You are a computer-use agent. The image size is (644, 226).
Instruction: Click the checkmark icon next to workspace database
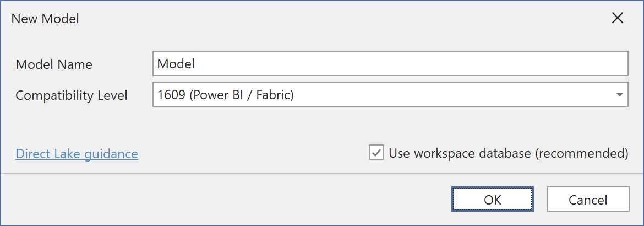pos(376,153)
